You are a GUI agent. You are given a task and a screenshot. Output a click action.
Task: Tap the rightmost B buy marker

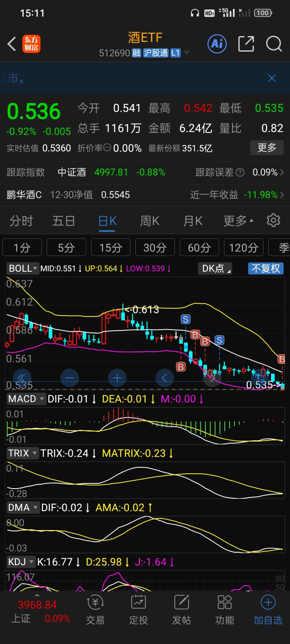(x=282, y=359)
